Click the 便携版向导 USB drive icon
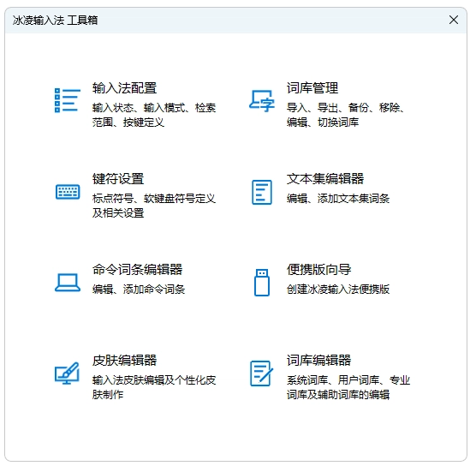Screen dimensions: 476x466 point(262,282)
